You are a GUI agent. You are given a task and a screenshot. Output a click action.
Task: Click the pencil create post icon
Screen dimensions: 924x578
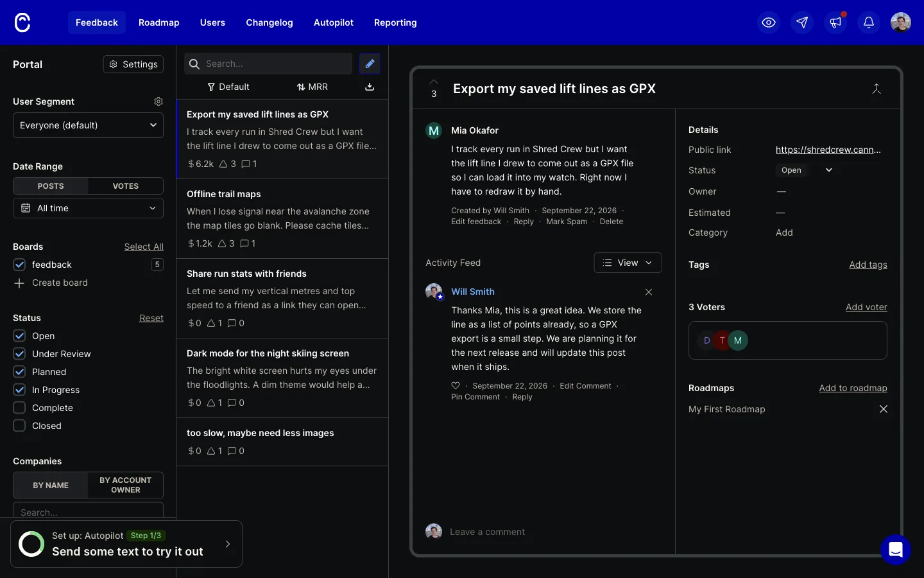370,64
